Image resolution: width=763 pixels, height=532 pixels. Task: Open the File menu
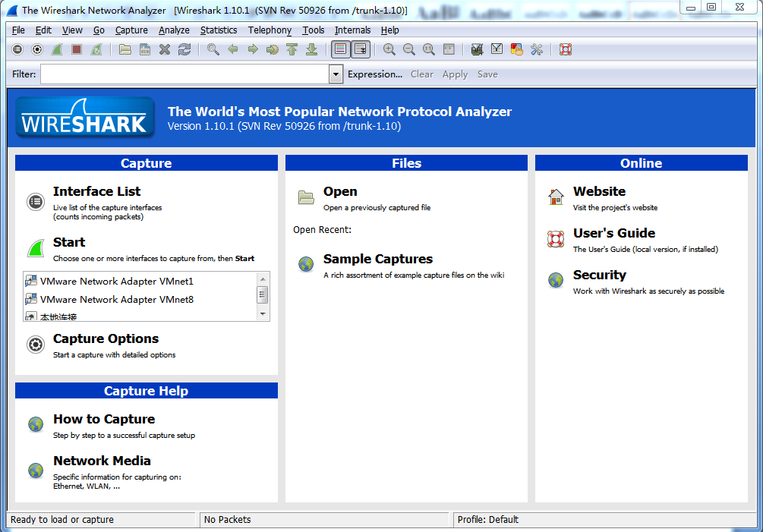pyautogui.click(x=18, y=30)
